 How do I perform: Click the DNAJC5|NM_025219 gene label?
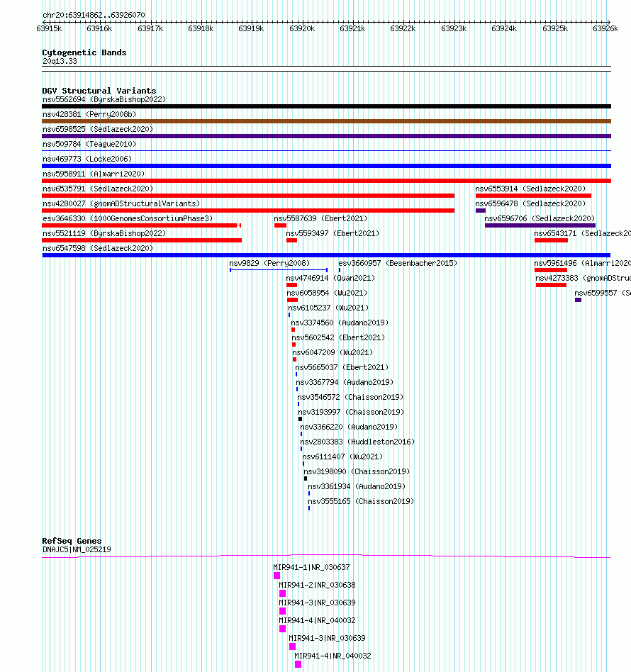(77, 549)
